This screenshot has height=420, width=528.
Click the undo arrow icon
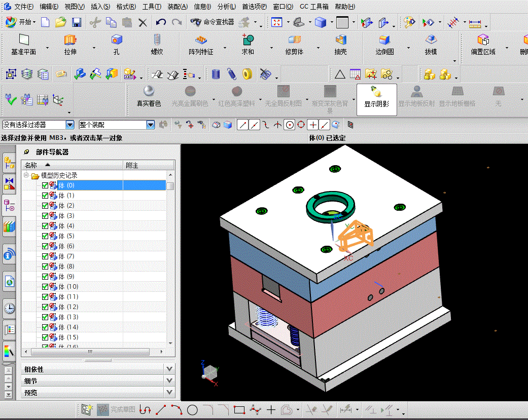[161, 22]
